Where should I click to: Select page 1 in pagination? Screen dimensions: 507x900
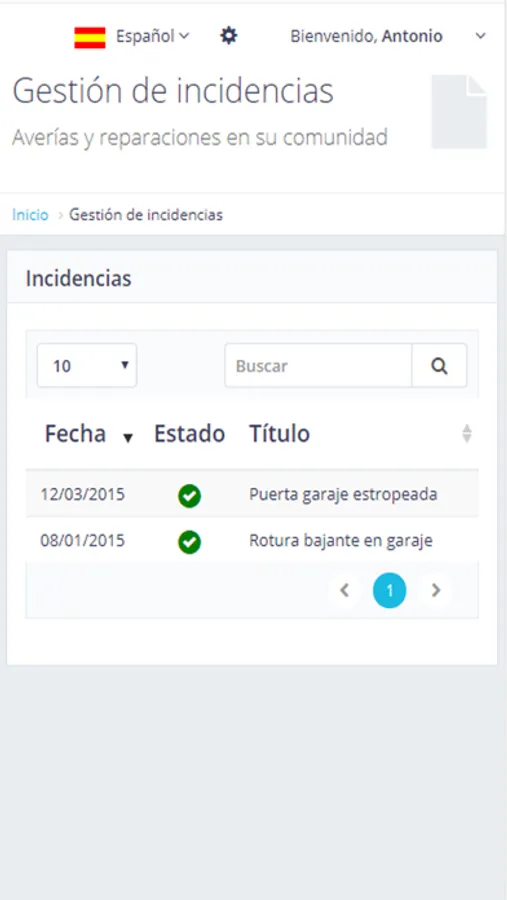tap(389, 591)
